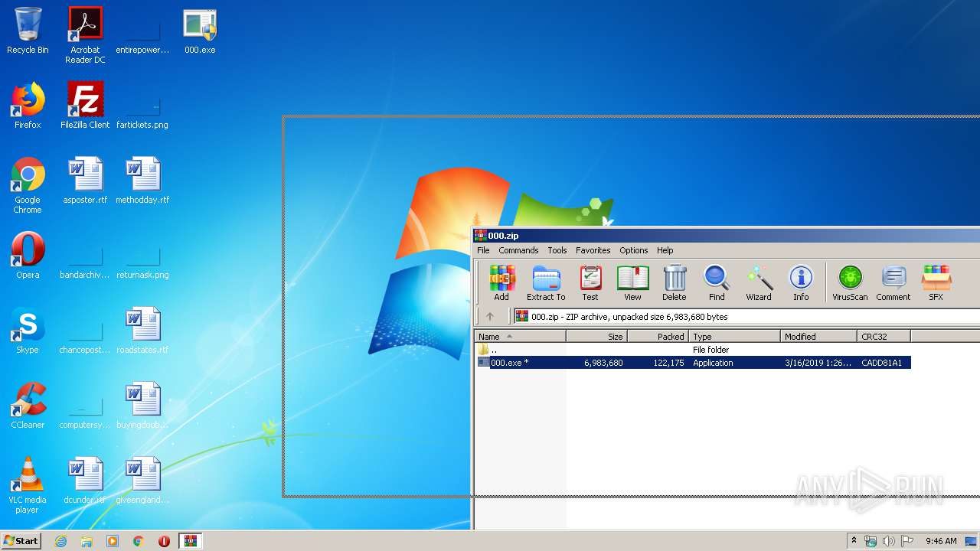Select the Skype desktop shortcut

click(28, 331)
